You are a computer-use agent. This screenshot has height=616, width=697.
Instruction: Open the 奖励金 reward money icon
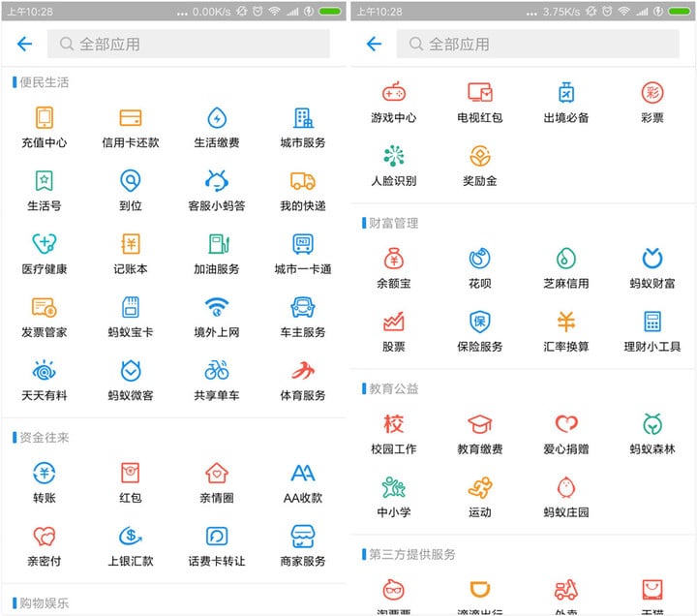479,155
